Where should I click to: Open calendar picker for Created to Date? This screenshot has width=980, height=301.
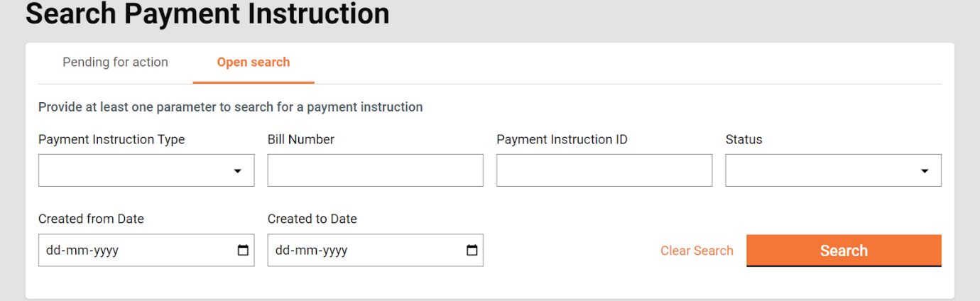coord(472,251)
